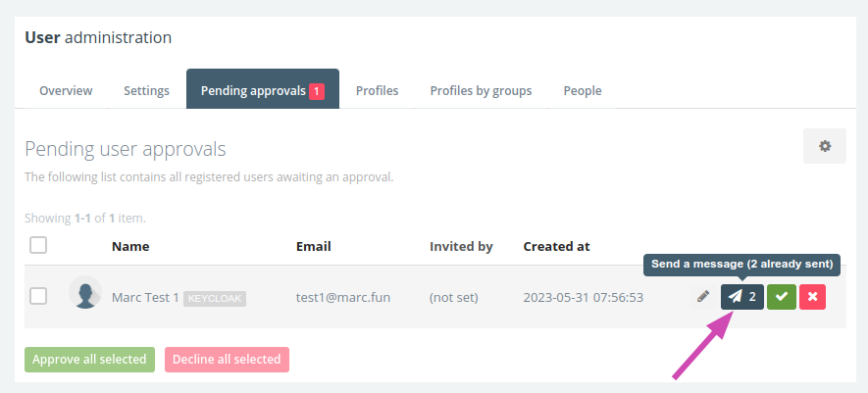Open the Profiles by groups tab
Screen dimensions: 868x393
[x=481, y=90]
